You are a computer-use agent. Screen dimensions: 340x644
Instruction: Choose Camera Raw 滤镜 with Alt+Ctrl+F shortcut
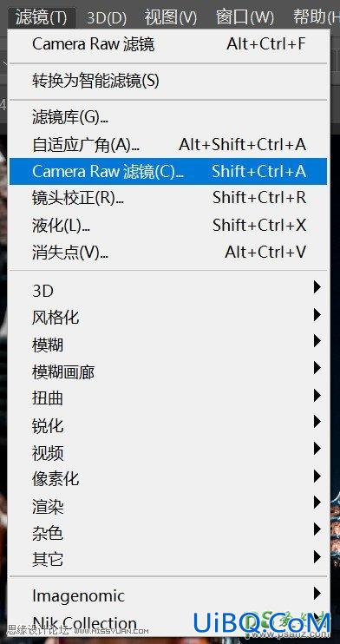[168, 44]
